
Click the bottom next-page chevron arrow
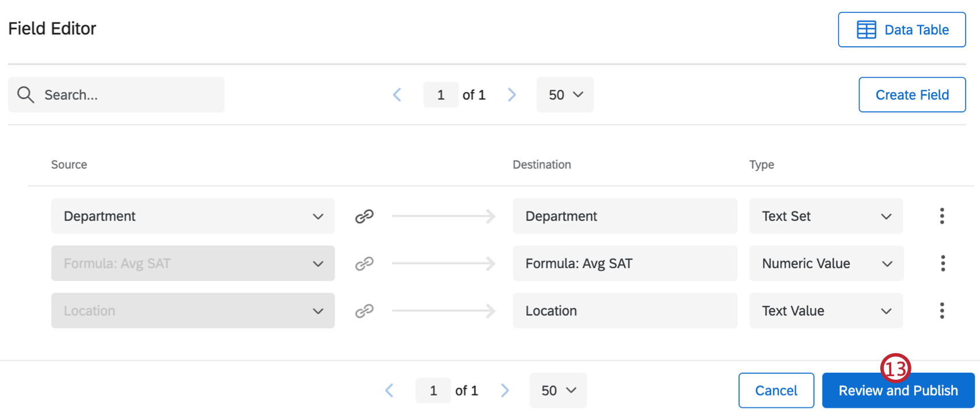pos(504,390)
